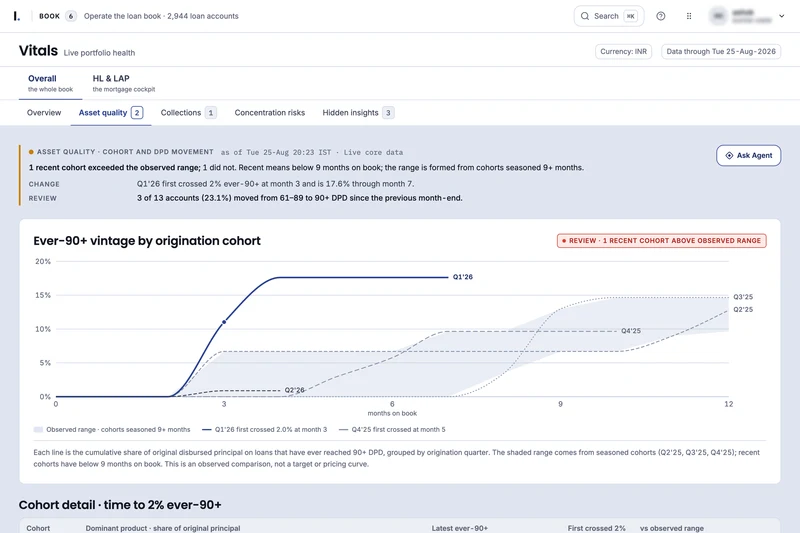Click the Dominant product column header
Viewport: 800px width, 533px height.
(x=163, y=528)
